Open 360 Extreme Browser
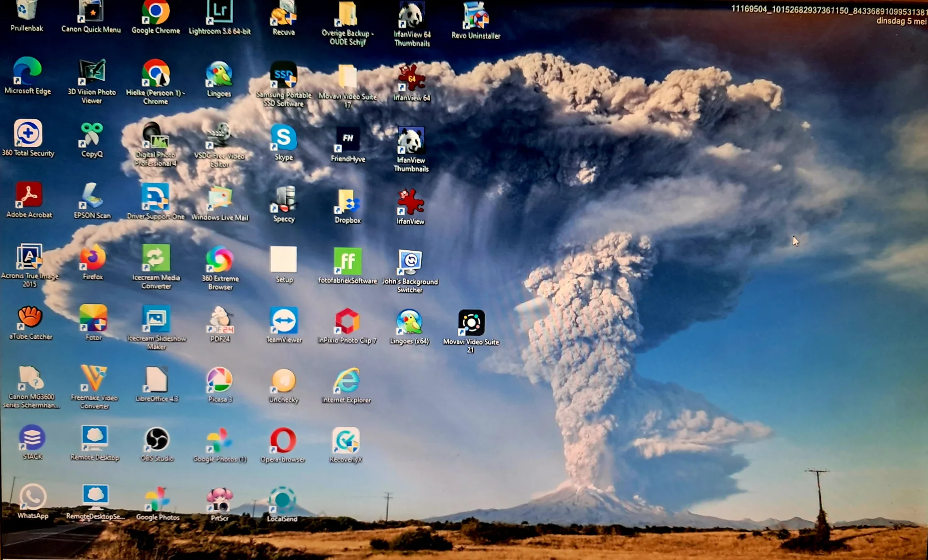 (220, 259)
